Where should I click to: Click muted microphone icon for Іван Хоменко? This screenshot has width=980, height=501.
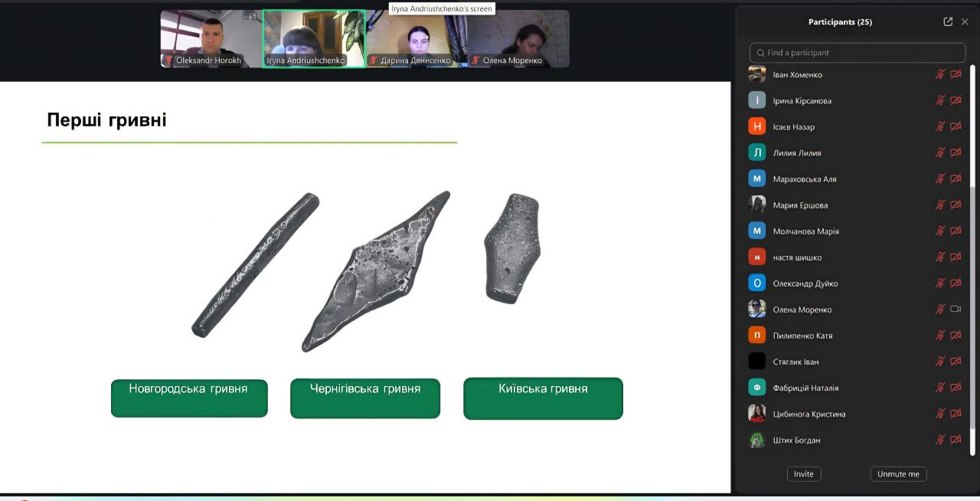[x=940, y=75]
